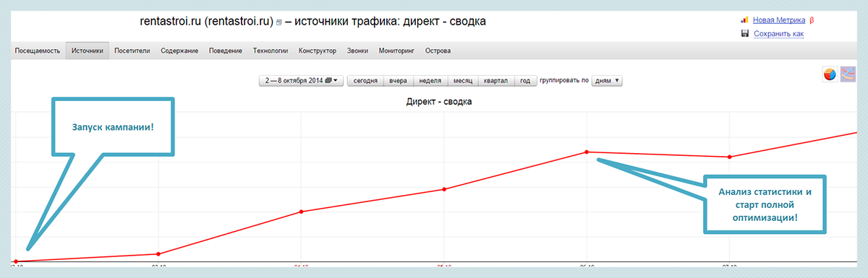
Task: Go to the Посетители tab
Action: click(132, 51)
